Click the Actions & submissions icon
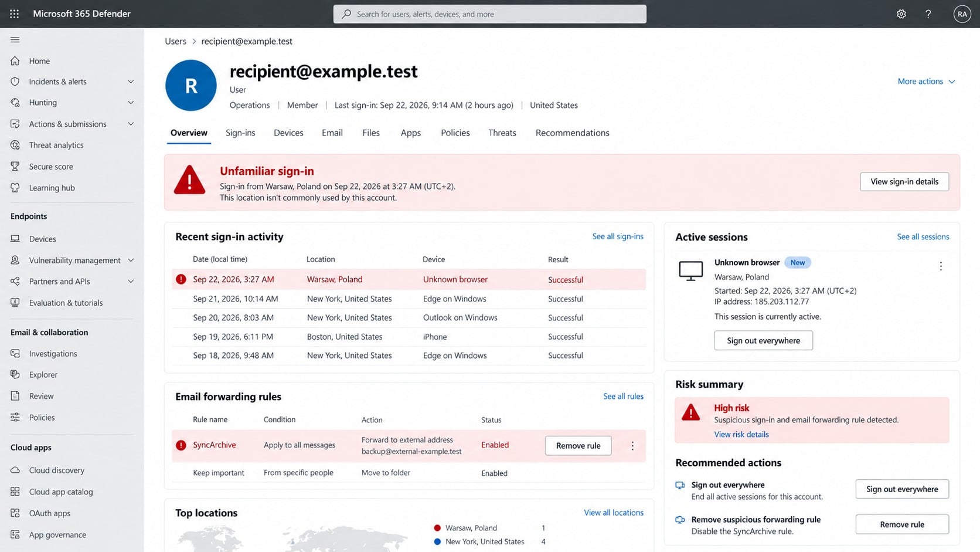Image resolution: width=980 pixels, height=552 pixels. coord(15,124)
